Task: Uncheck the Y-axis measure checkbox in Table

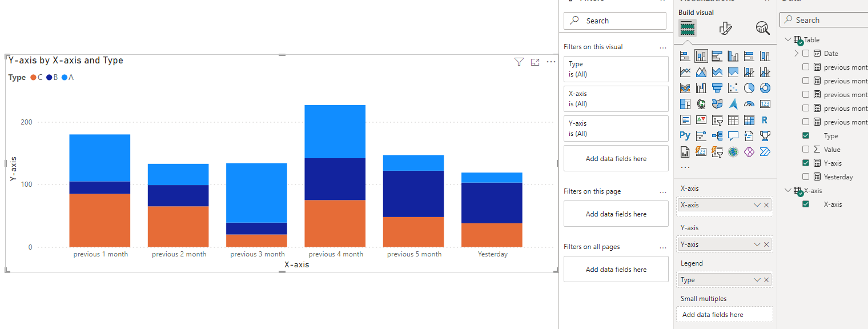Action: (806, 163)
